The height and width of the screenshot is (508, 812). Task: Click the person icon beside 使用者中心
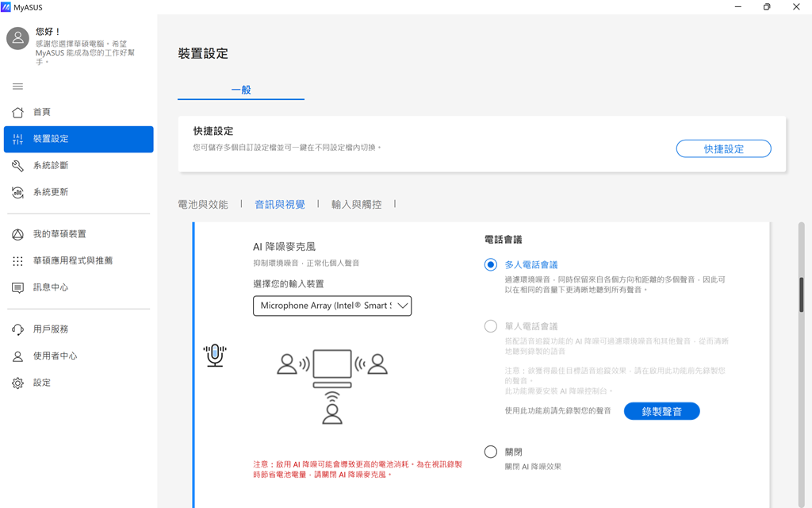(x=17, y=356)
